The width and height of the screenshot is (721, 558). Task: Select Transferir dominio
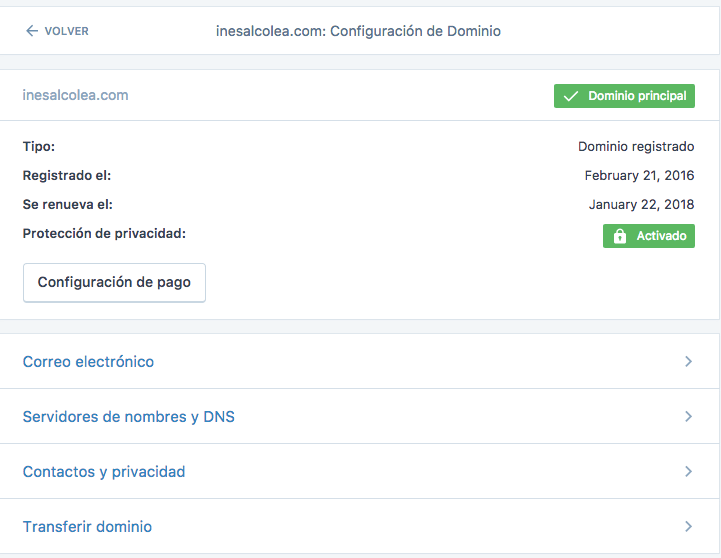(x=87, y=526)
